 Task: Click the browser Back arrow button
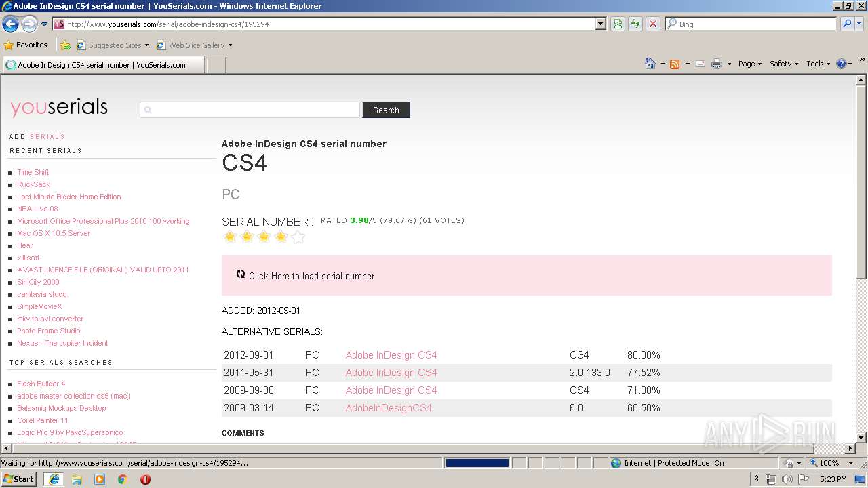pos(10,24)
